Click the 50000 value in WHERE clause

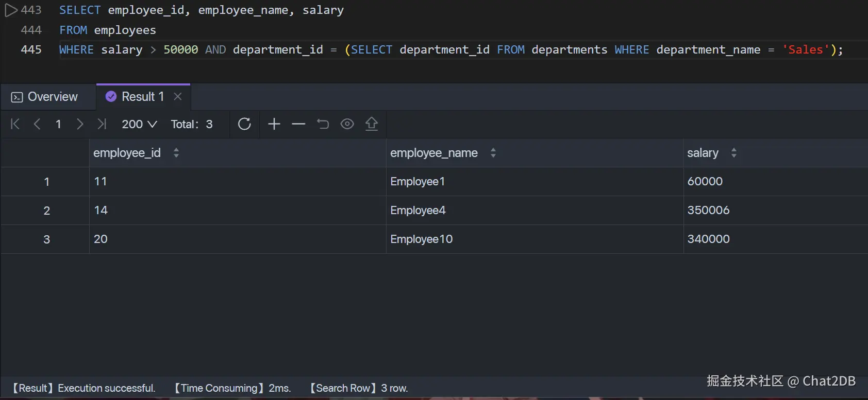pos(181,50)
